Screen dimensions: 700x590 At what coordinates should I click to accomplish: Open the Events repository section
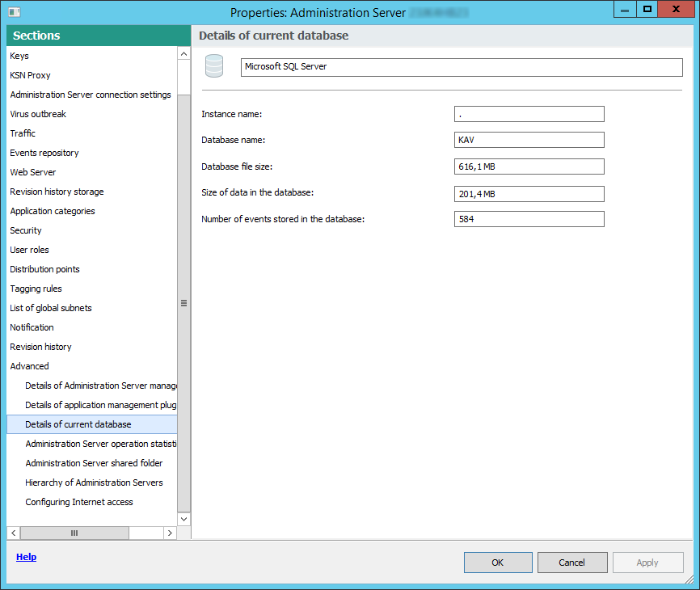44,152
